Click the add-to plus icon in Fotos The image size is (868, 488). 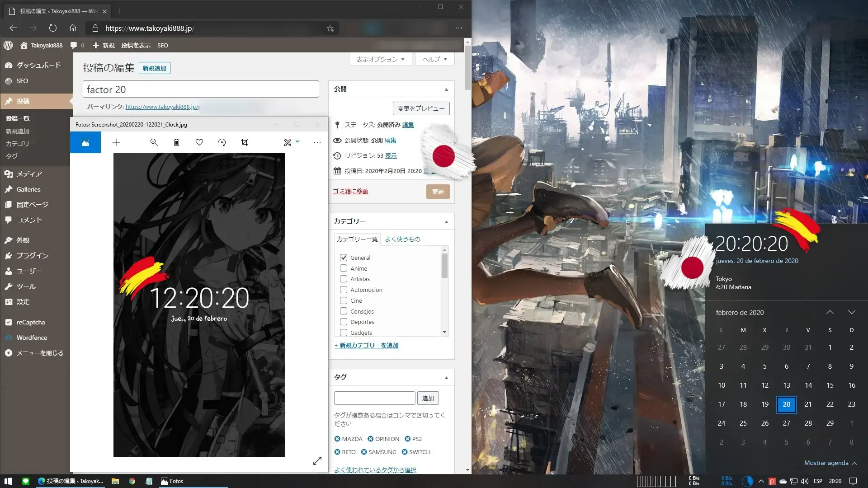tap(116, 142)
